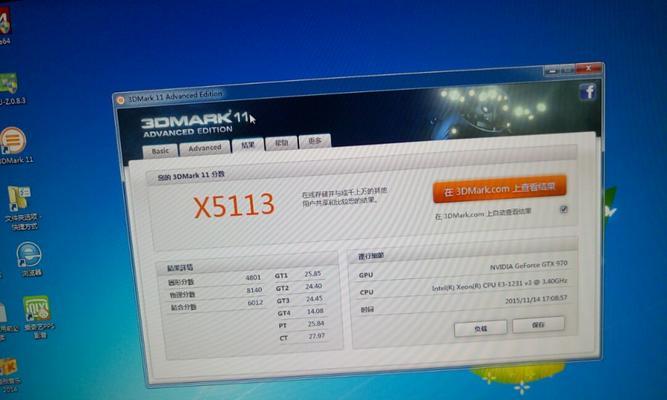
Task: Switch to the Advanced tab
Action: point(205,148)
